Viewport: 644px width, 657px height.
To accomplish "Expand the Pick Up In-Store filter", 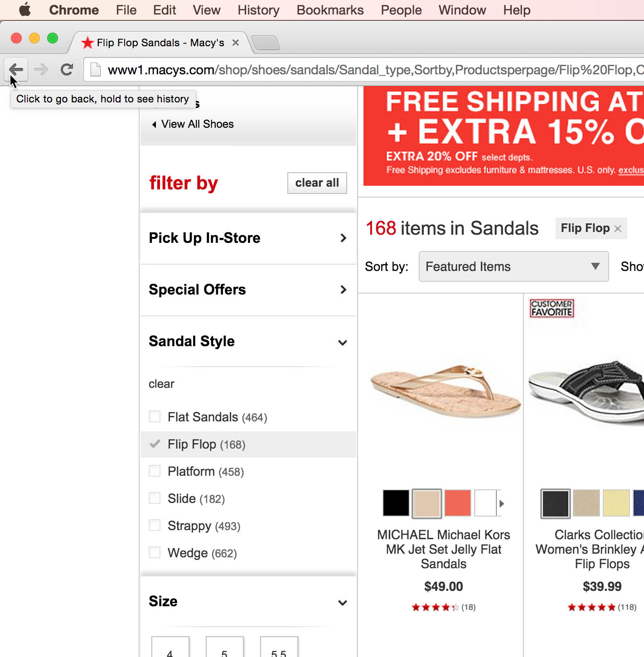I will coord(248,238).
